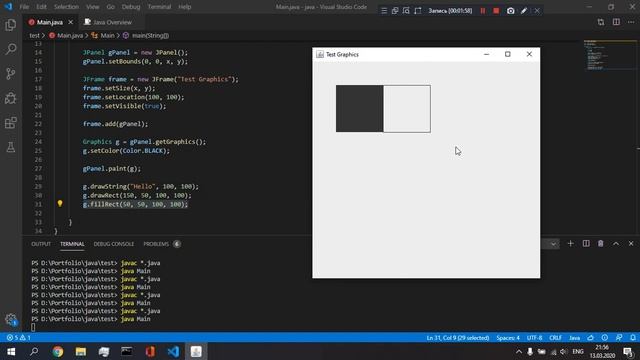The image size is (640, 360).
Task: Click the Main.java breadcrumb
Action: click(x=66, y=36)
